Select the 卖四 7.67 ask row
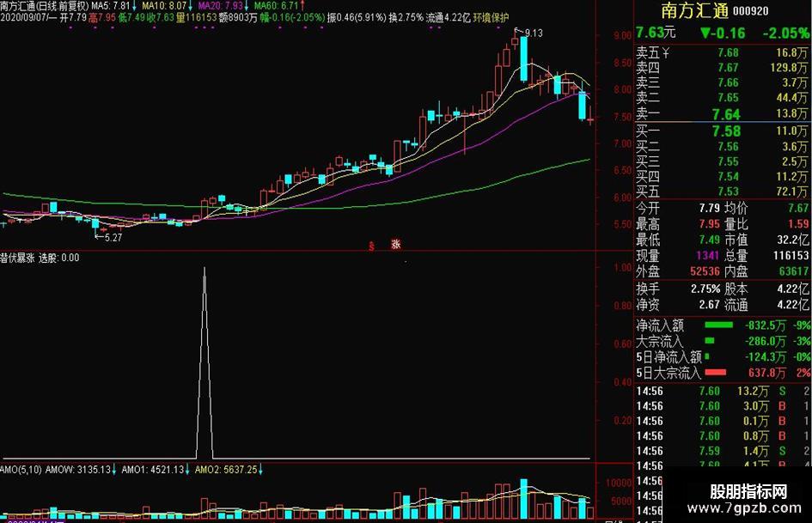Screen dimensions: 812x523 tap(722, 68)
